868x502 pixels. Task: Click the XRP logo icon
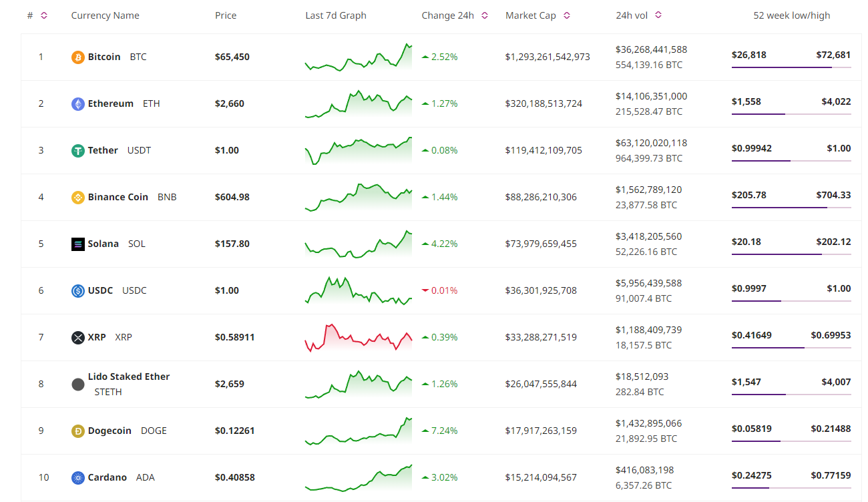pos(78,338)
